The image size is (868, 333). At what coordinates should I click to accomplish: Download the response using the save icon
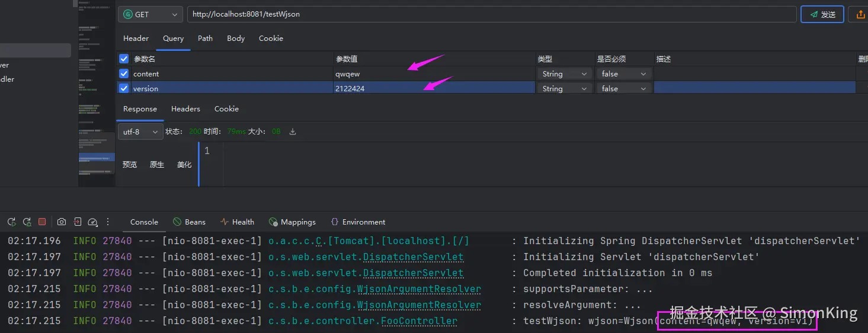pyautogui.click(x=292, y=132)
